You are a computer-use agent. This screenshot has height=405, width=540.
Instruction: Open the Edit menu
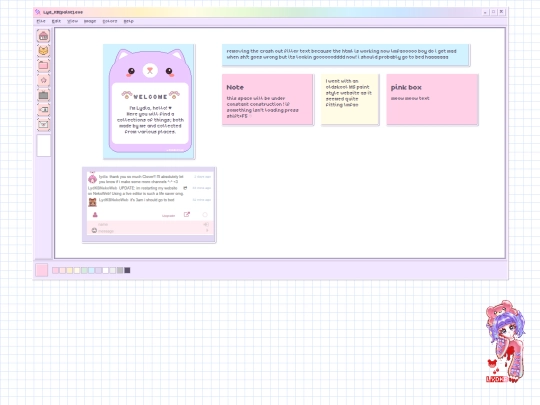(56, 21)
